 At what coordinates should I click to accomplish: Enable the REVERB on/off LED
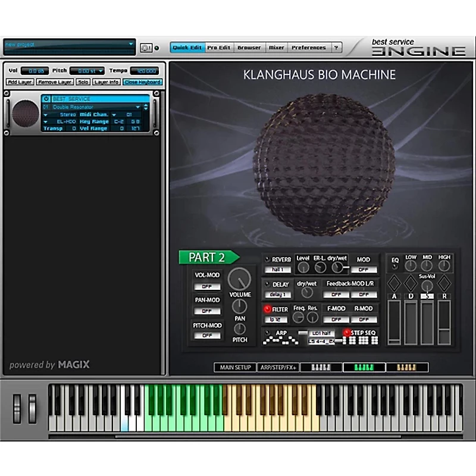268,259
